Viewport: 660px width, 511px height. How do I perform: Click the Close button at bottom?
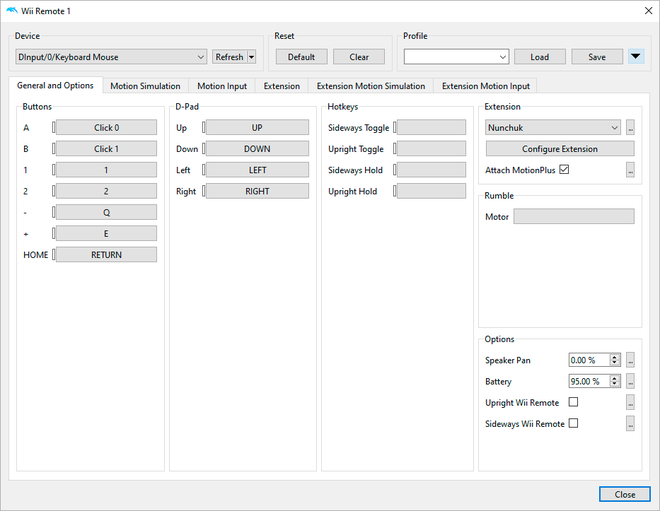(x=625, y=495)
